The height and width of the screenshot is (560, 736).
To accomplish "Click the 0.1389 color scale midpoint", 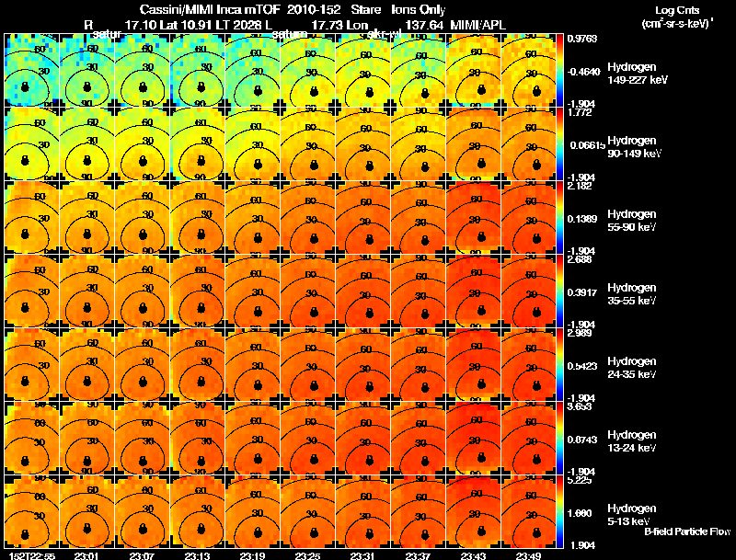I will [x=582, y=219].
